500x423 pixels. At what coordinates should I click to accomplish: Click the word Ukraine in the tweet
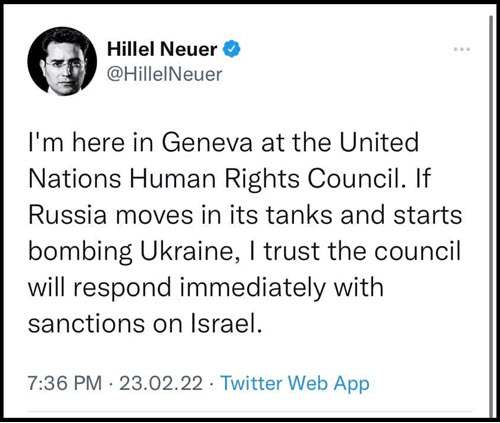186,251
